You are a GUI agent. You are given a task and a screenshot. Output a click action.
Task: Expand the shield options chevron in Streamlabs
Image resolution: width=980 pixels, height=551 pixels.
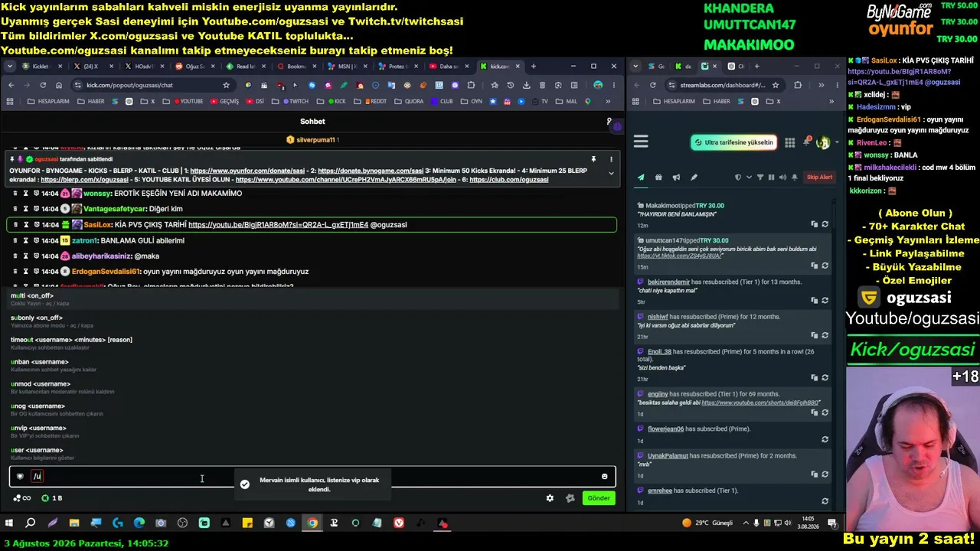tap(748, 178)
